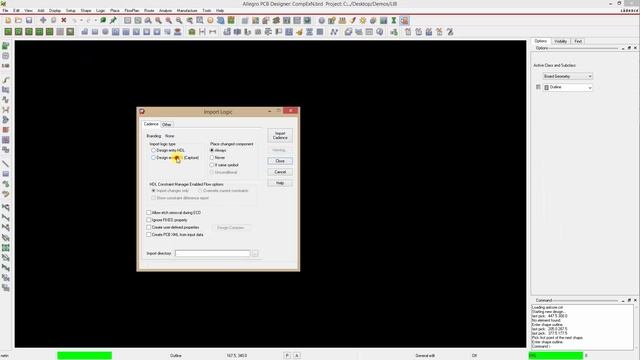
Task: Click the New file toolbar icon
Action: (8, 20)
